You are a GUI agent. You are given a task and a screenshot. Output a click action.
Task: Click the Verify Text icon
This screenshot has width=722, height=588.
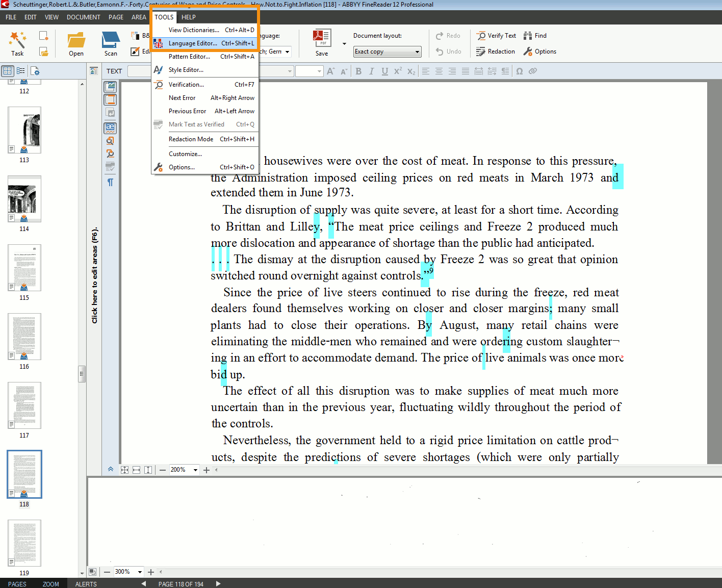point(481,36)
